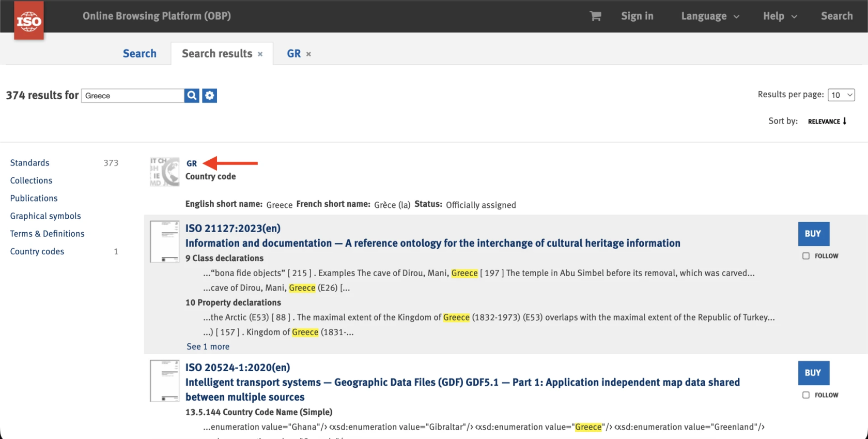Filter results by Publications
This screenshot has height=439, width=868.
(x=34, y=198)
